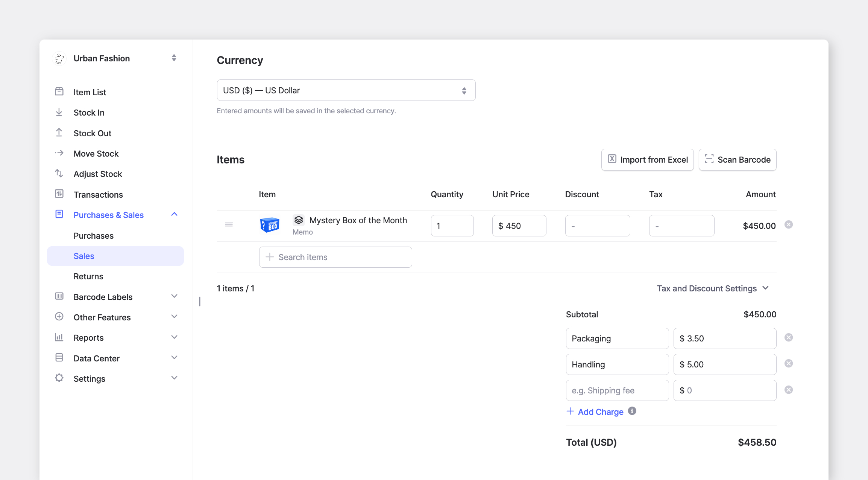Click the Mystery Box product thumbnail
The width and height of the screenshot is (868, 480).
[x=270, y=225]
